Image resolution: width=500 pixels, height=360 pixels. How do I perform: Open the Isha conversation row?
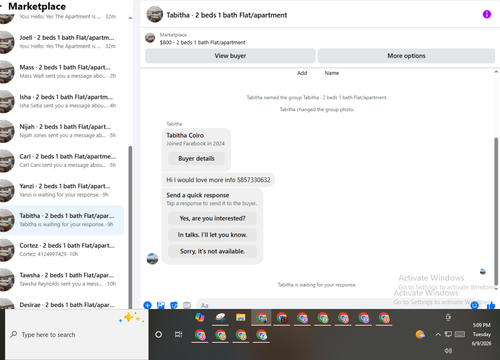[62, 101]
